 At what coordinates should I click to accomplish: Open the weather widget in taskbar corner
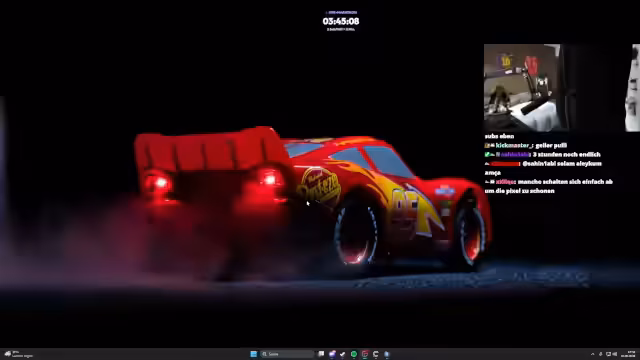pyautogui.click(x=18, y=354)
